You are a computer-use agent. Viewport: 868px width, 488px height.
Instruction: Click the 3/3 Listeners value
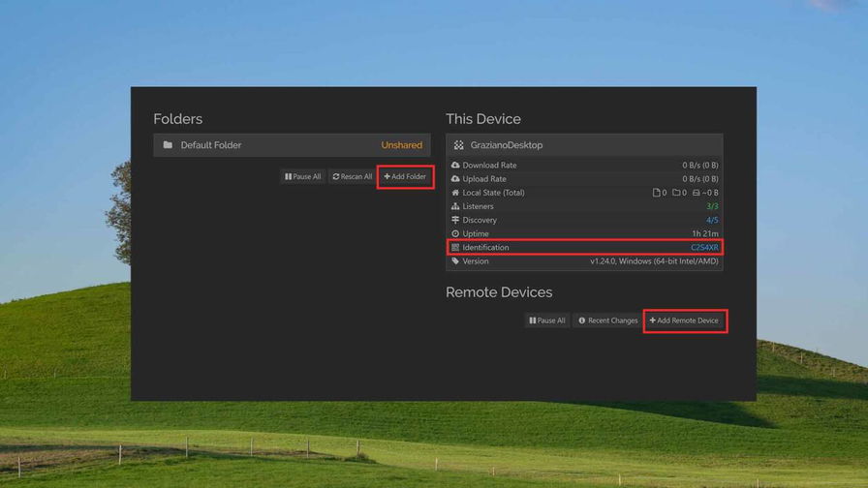click(712, 206)
